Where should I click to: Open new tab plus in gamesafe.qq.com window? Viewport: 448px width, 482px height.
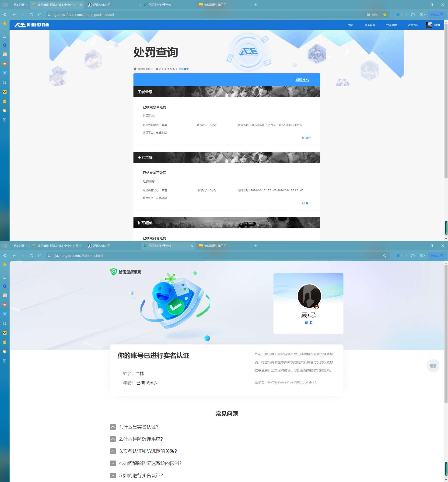[256, 5]
